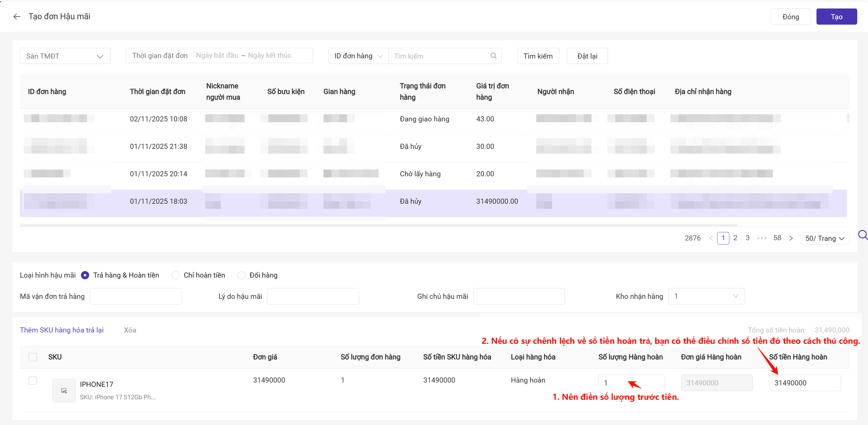Click the pagination ellipsis to jump pages
The width and height of the screenshot is (868, 425).
click(x=762, y=238)
